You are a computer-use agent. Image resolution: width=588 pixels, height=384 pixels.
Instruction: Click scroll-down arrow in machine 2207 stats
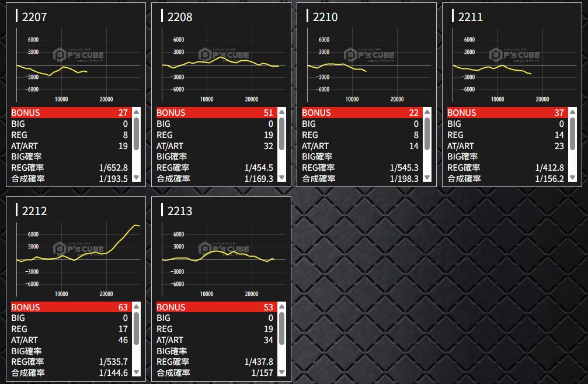[136, 178]
